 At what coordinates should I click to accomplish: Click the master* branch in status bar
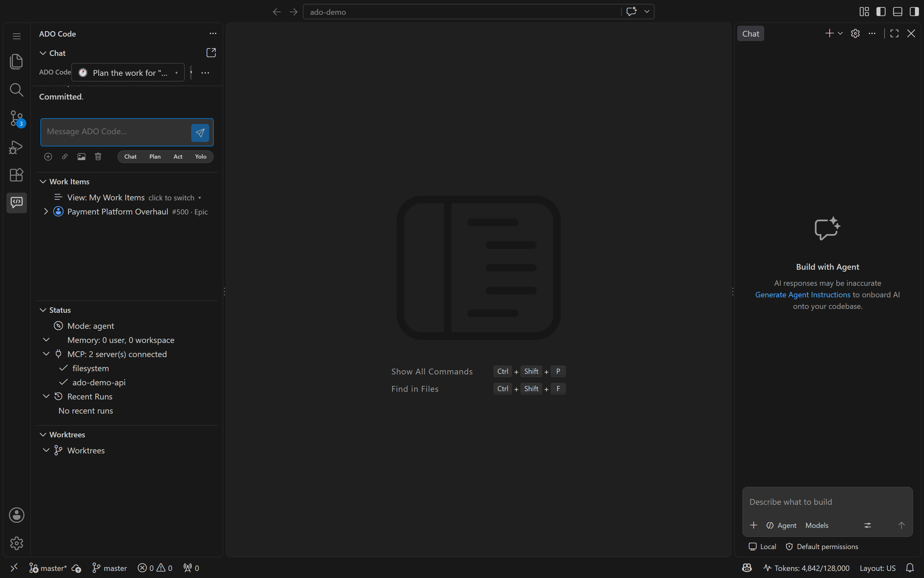(x=48, y=568)
